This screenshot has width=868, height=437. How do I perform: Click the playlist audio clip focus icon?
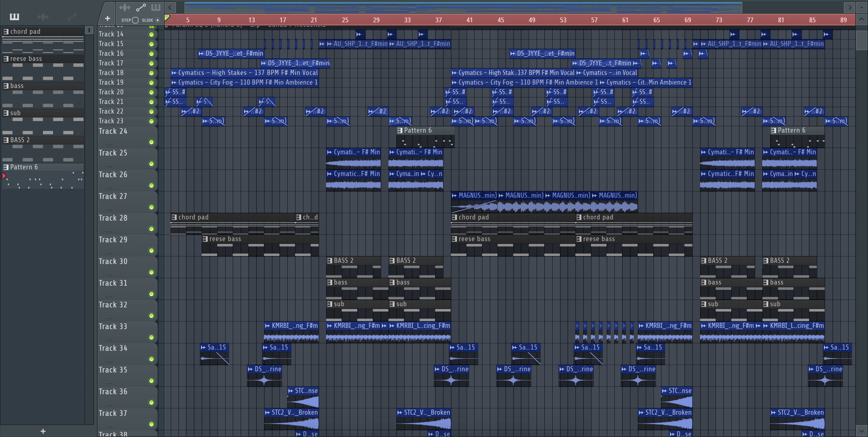tap(124, 8)
